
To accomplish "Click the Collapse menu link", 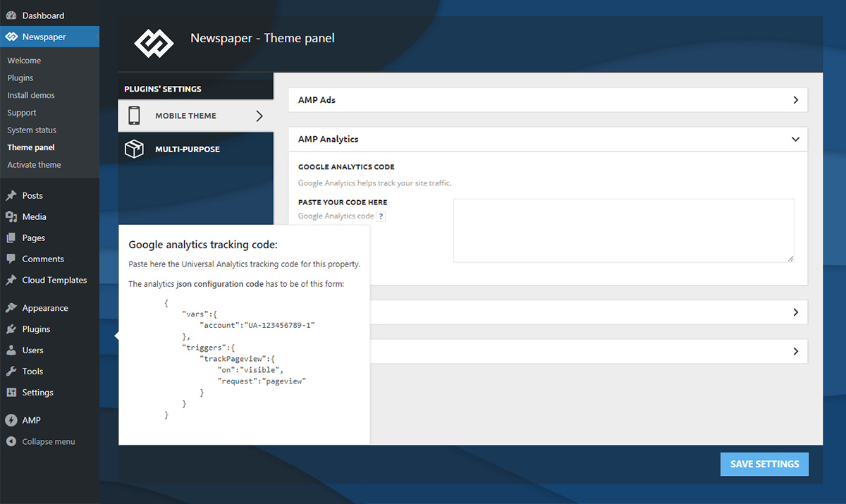I will [x=49, y=442].
